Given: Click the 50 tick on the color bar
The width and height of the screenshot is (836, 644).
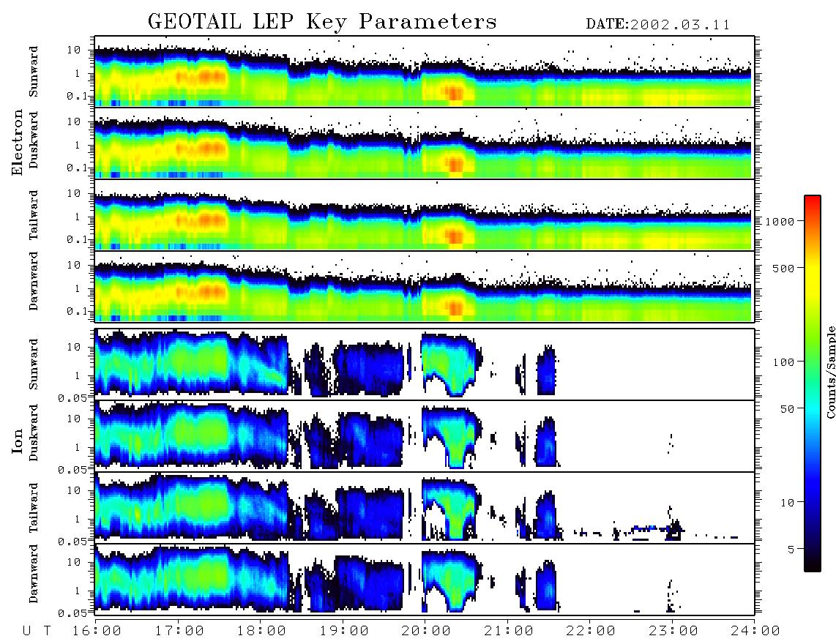Looking at the screenshot, I should tap(788, 409).
